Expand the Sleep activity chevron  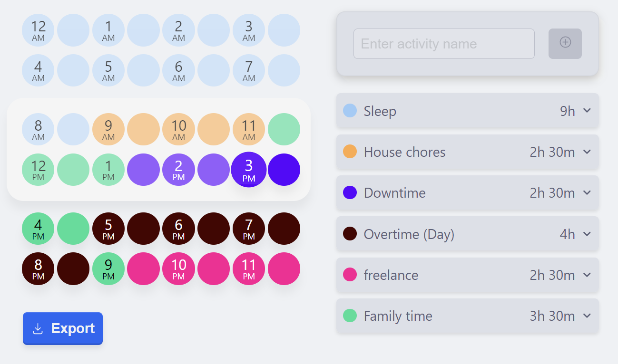coord(587,111)
